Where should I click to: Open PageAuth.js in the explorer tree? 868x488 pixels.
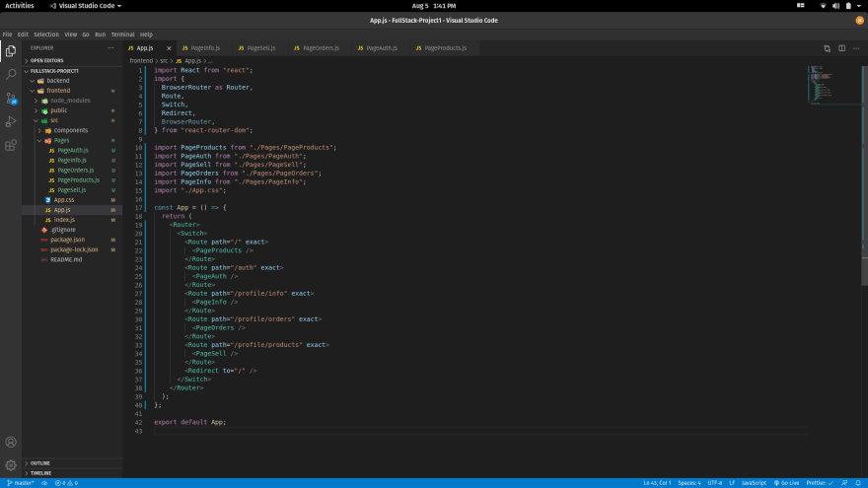pos(72,151)
